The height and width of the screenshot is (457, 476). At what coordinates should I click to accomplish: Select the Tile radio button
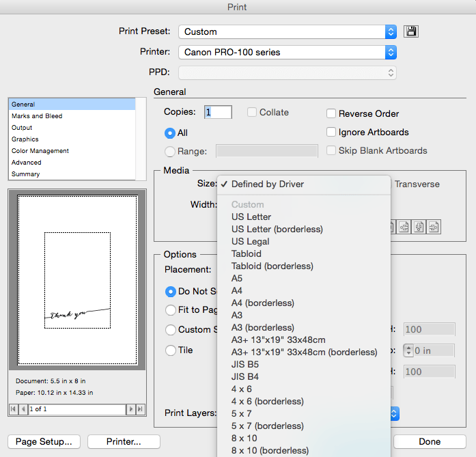[171, 350]
